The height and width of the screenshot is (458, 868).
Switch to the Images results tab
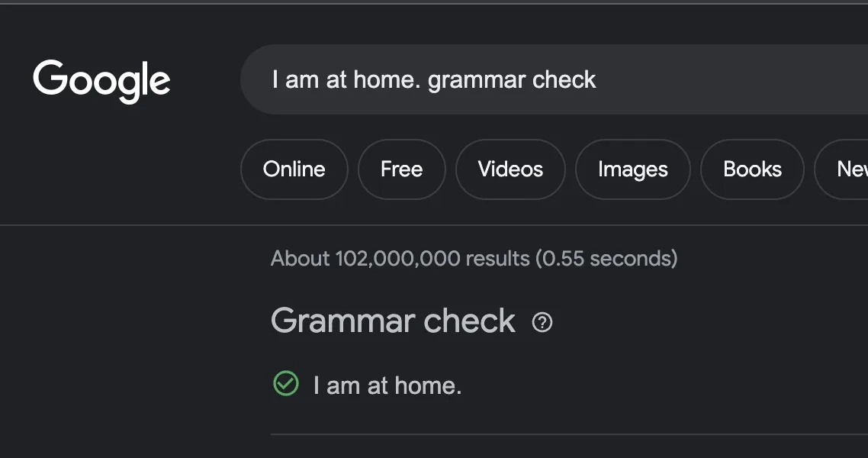point(632,169)
